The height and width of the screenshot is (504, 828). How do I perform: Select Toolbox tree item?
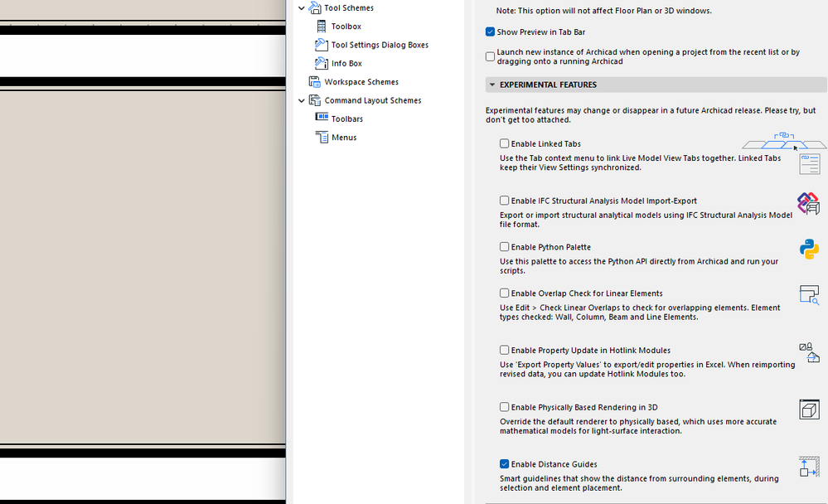(346, 27)
